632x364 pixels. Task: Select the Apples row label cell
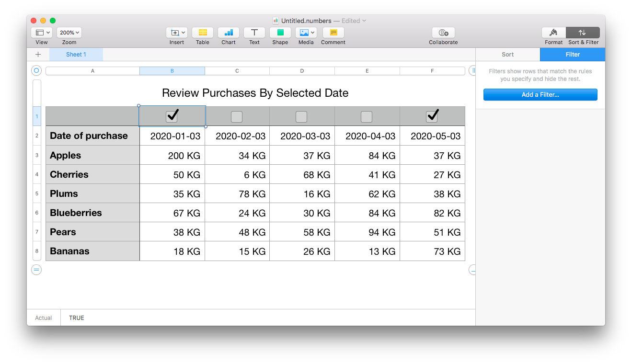pos(93,155)
